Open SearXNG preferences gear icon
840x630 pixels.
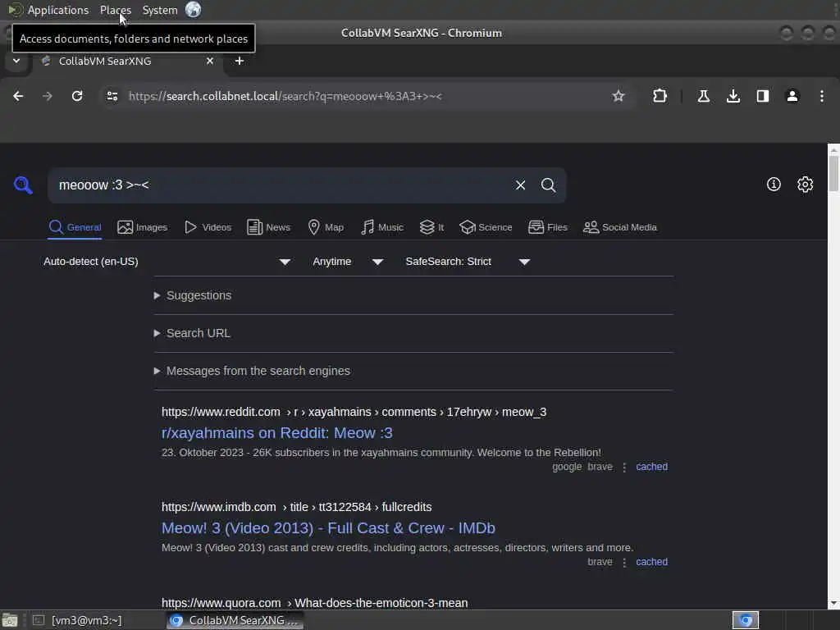(805, 185)
